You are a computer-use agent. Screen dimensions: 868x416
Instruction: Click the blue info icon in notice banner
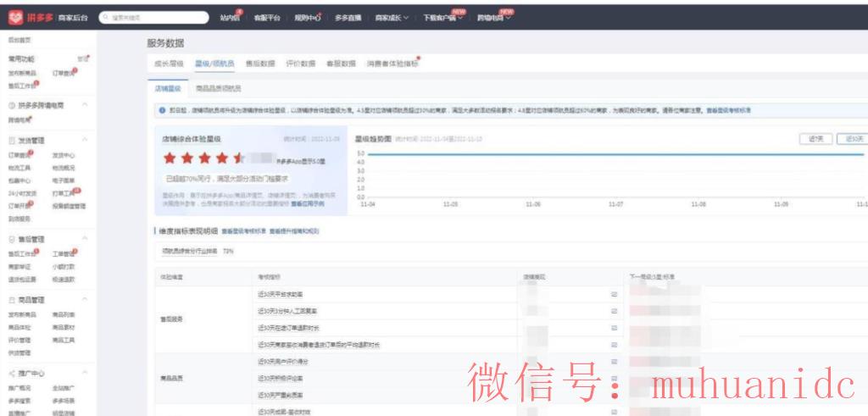point(162,110)
